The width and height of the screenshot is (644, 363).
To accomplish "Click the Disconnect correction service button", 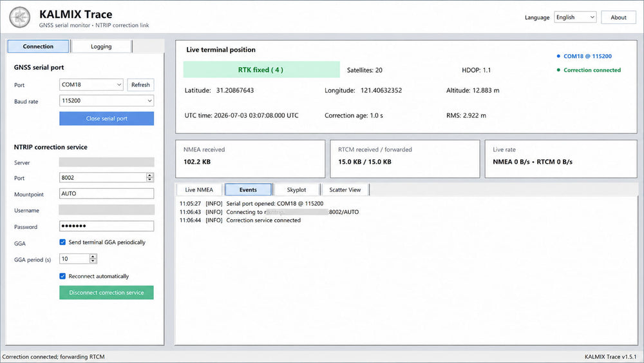I will (x=106, y=293).
